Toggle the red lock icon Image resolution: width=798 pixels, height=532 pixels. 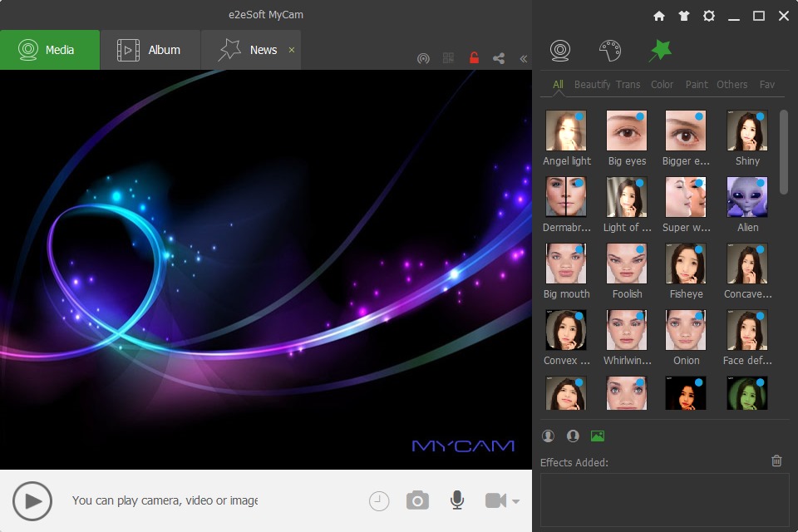[x=474, y=58]
